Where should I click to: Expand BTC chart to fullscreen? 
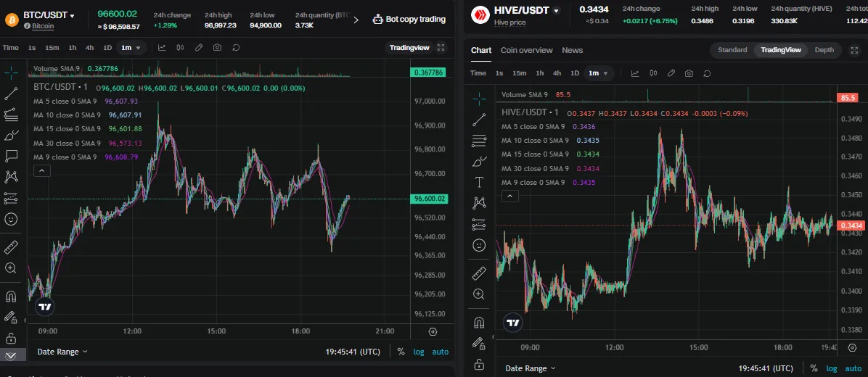[441, 48]
